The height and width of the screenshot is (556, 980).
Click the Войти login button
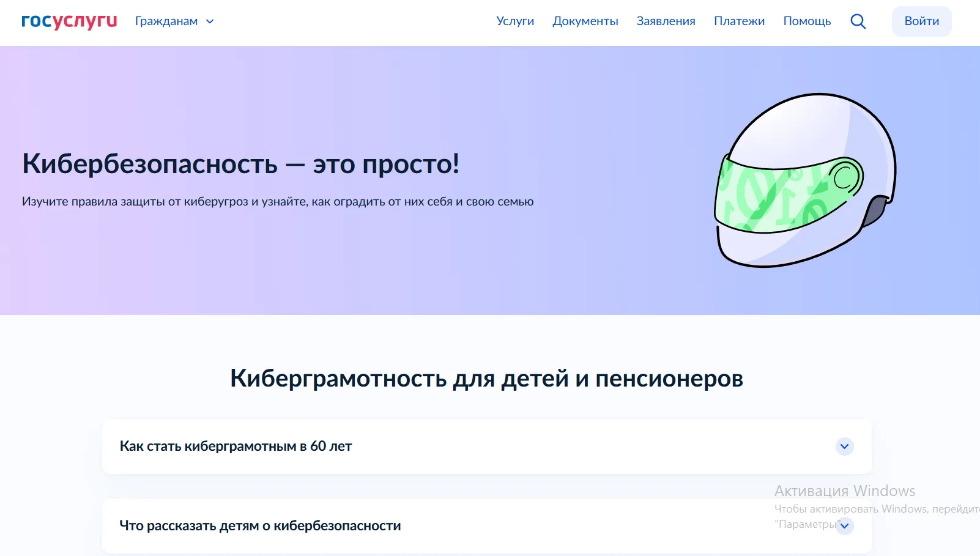tap(922, 21)
